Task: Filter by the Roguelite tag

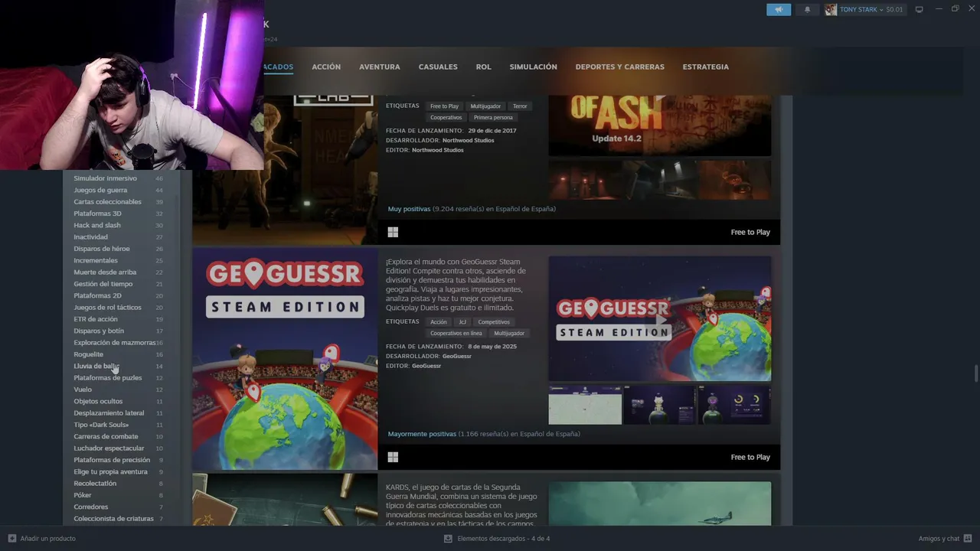Action: click(88, 354)
